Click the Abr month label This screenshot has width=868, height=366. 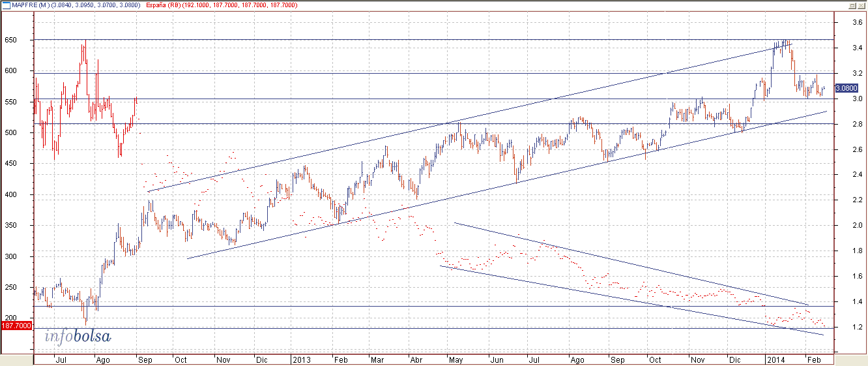416,359
